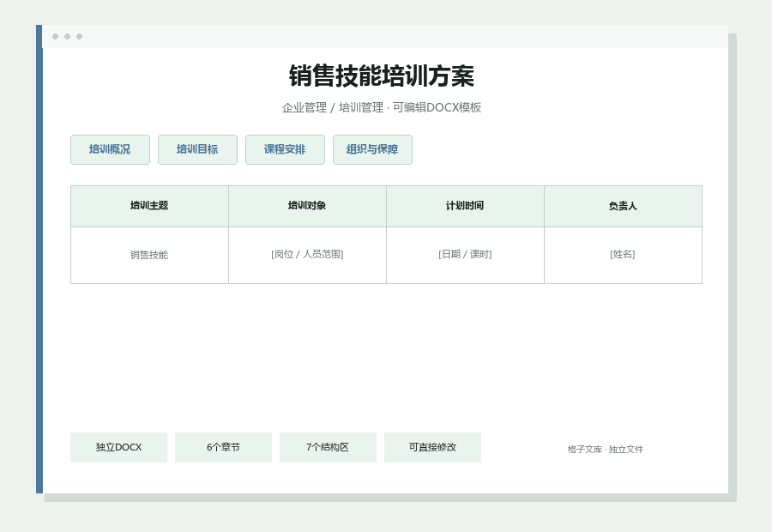Screen dimensions: 772x532
Task: Select the 负责人 column header
Action: [623, 207]
